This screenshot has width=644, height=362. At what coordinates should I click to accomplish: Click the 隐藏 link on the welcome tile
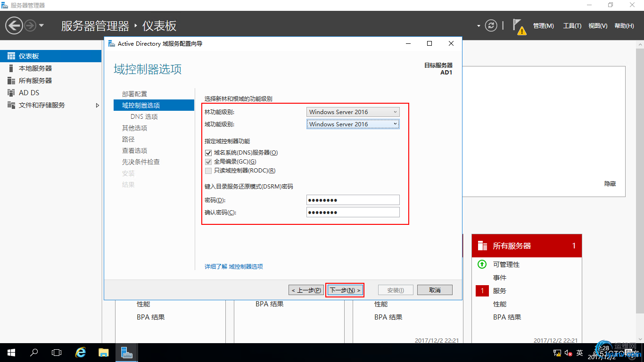tap(610, 184)
